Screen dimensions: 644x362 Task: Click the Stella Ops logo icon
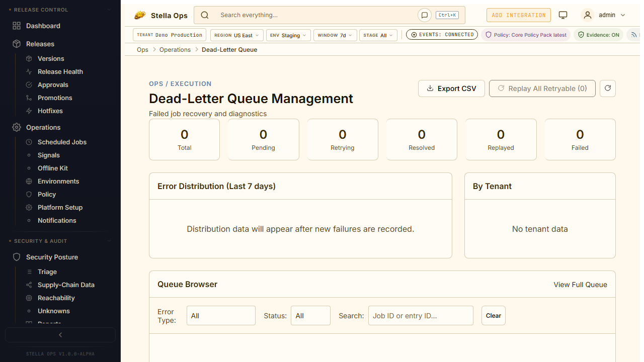click(x=140, y=16)
